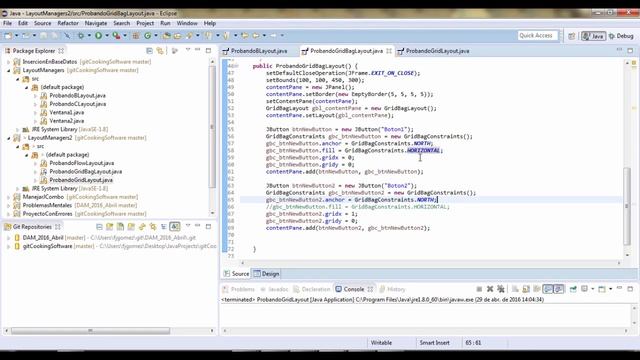Click Terminate square icon in Console

pos(479,289)
